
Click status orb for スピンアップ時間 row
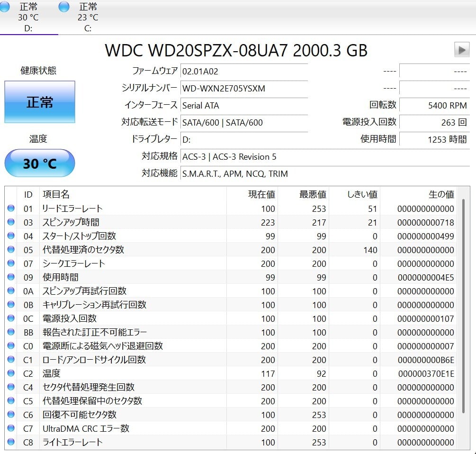pyautogui.click(x=11, y=222)
